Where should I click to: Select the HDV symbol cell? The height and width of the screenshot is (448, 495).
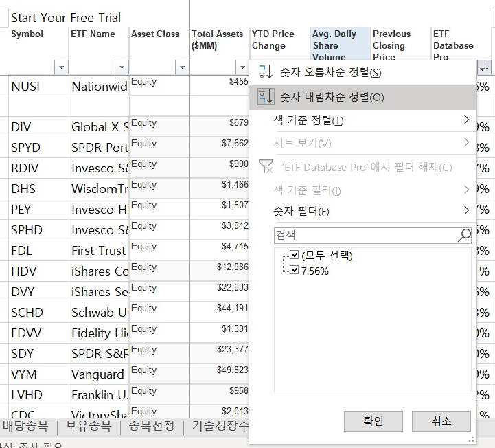38,271
